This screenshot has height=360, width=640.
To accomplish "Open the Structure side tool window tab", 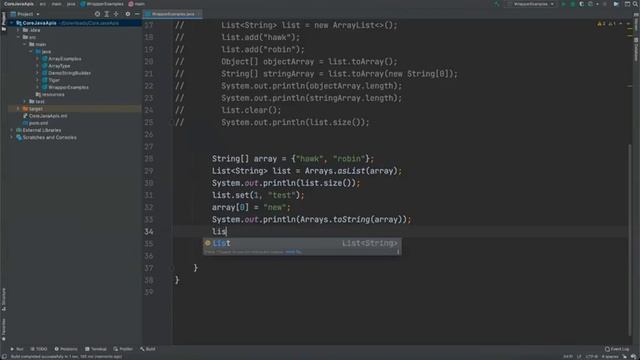I will click(x=4, y=300).
